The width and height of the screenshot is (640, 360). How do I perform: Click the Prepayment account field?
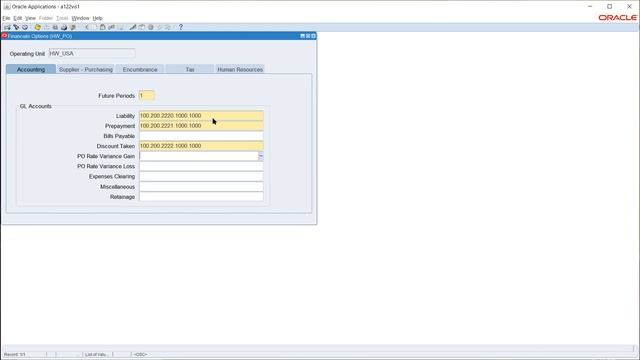201,126
